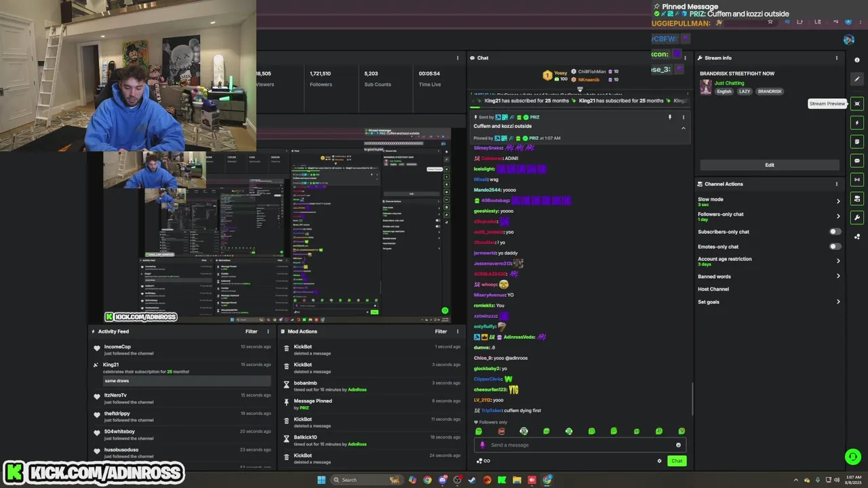Expand Set goals chevron
The width and height of the screenshot is (868, 488).
pyautogui.click(x=838, y=302)
